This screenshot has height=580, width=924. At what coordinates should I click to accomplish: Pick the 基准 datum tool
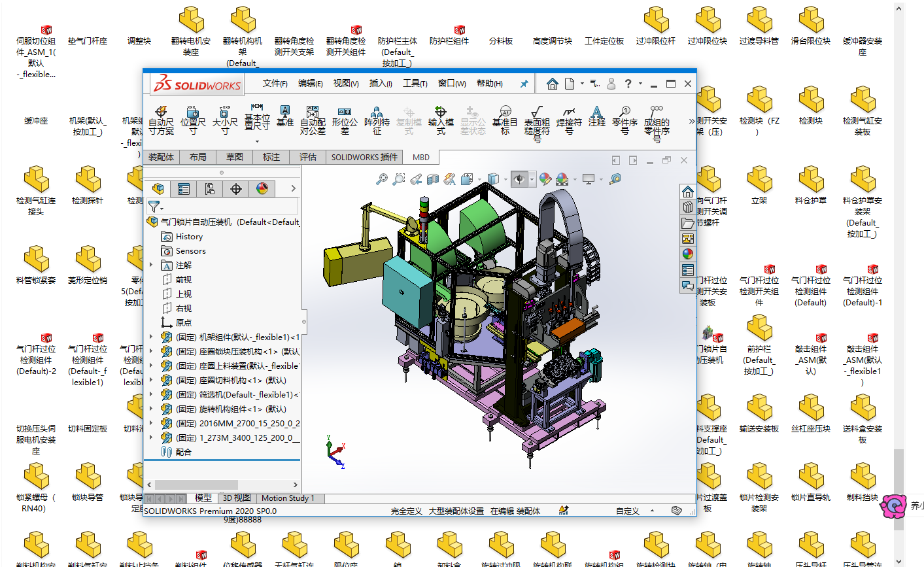point(285,116)
